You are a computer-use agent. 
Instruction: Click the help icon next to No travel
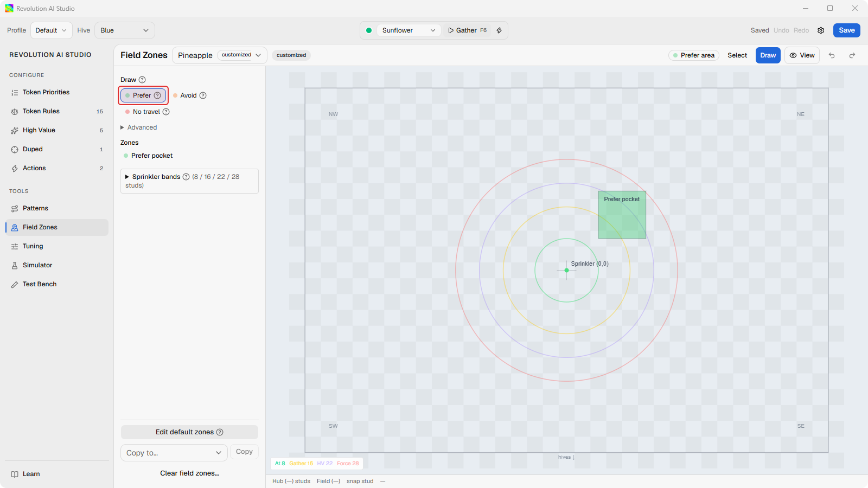point(166,112)
